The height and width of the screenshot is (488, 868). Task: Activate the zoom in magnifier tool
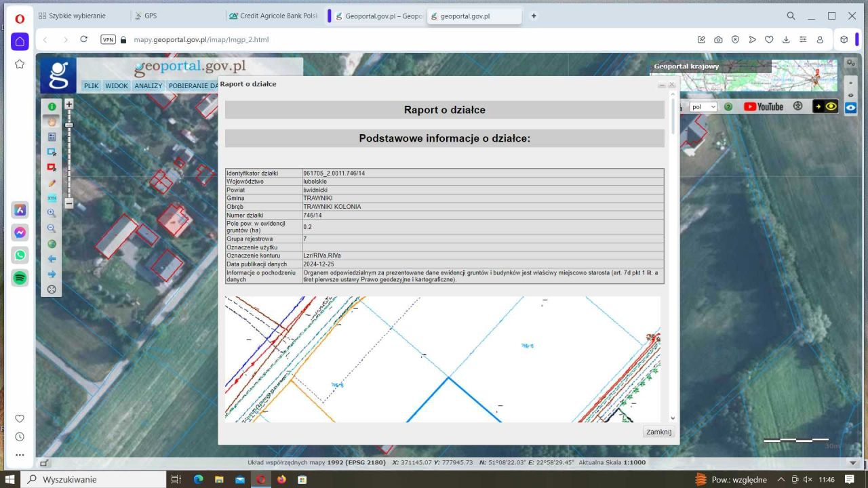point(52,213)
